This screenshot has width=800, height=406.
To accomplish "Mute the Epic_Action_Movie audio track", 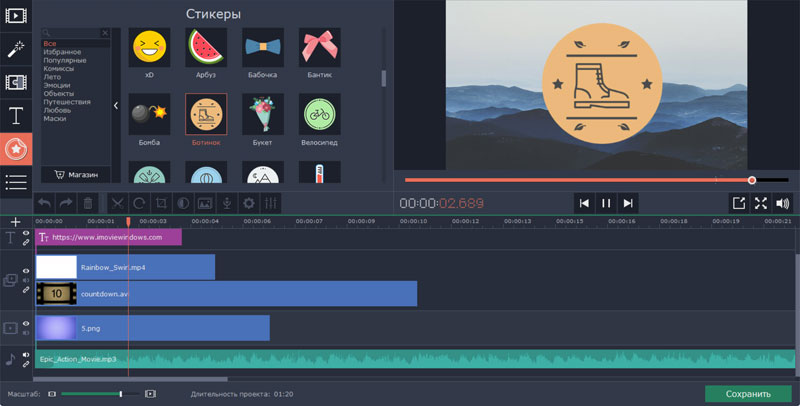I will pos(26,355).
